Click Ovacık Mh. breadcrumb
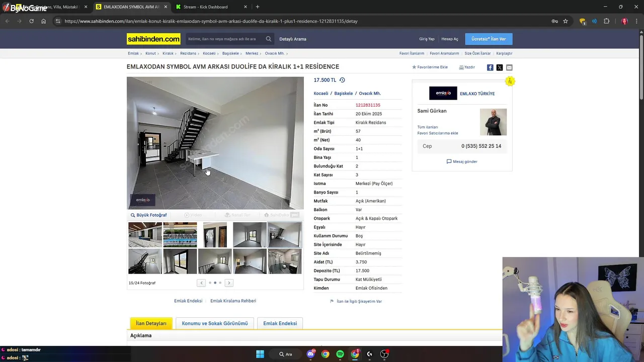644x362 pixels. (275, 53)
